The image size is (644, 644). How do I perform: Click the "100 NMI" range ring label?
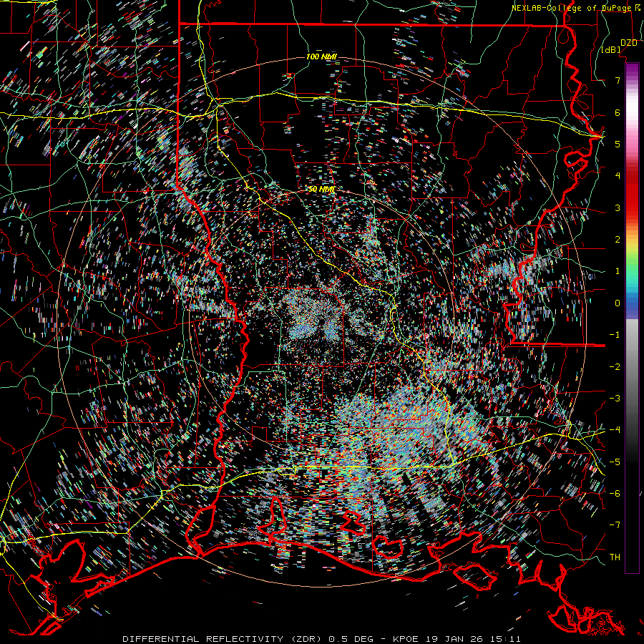(x=321, y=57)
